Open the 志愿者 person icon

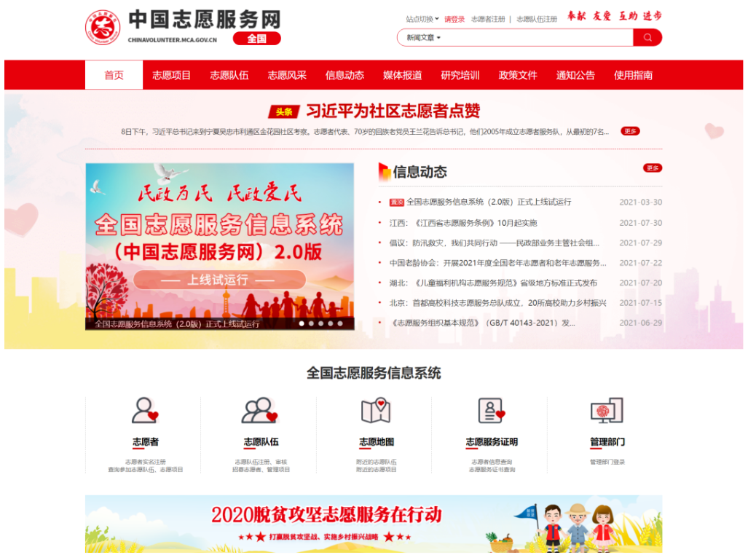pos(145,410)
